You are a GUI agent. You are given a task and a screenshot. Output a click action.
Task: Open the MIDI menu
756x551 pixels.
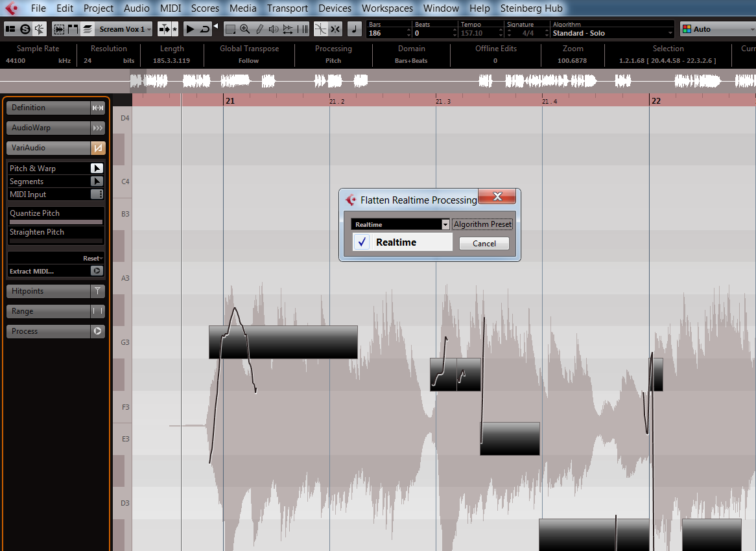click(171, 8)
